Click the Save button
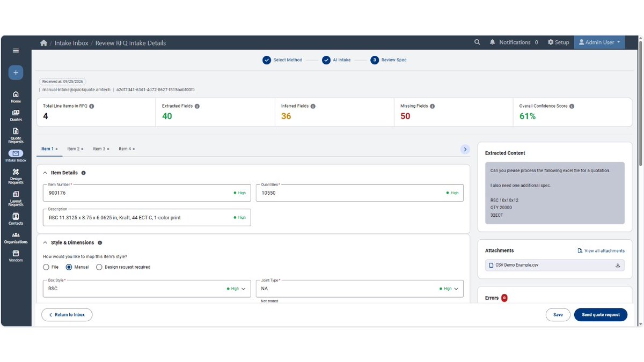This screenshot has width=644, height=362. tap(558, 315)
